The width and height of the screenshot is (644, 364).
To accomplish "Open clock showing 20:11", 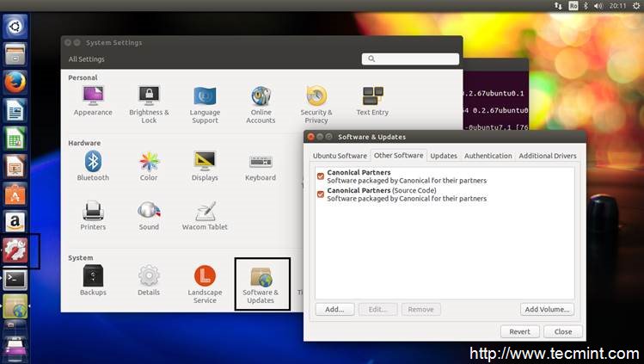I will (617, 6).
